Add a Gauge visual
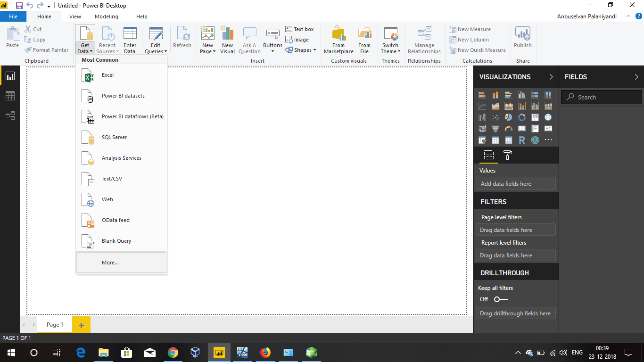The width and height of the screenshot is (644, 362). (x=509, y=129)
